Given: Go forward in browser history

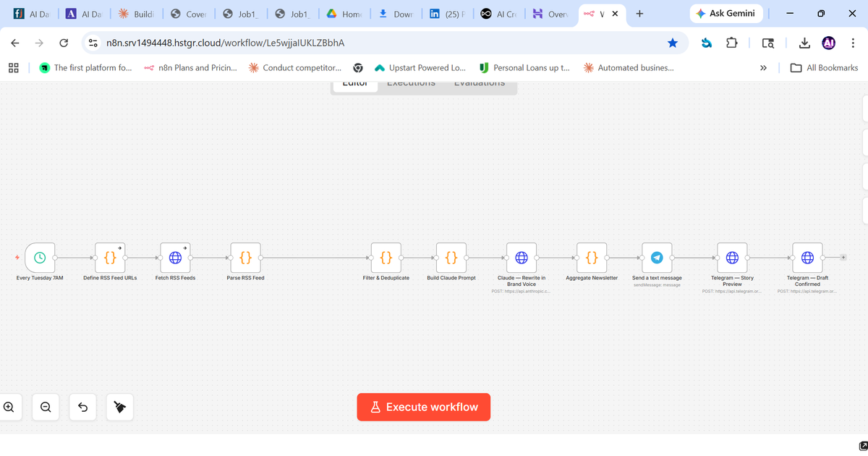Looking at the screenshot, I should coord(39,43).
